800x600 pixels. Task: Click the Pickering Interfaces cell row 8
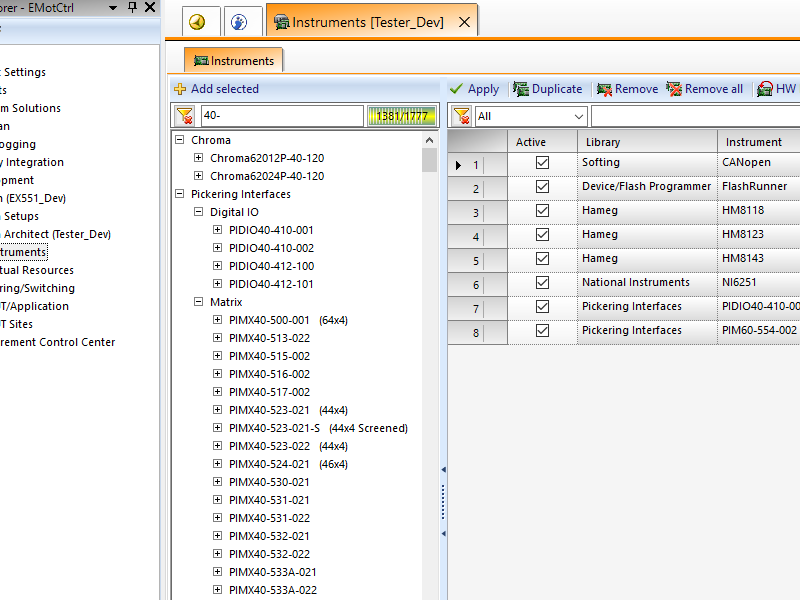[647, 330]
